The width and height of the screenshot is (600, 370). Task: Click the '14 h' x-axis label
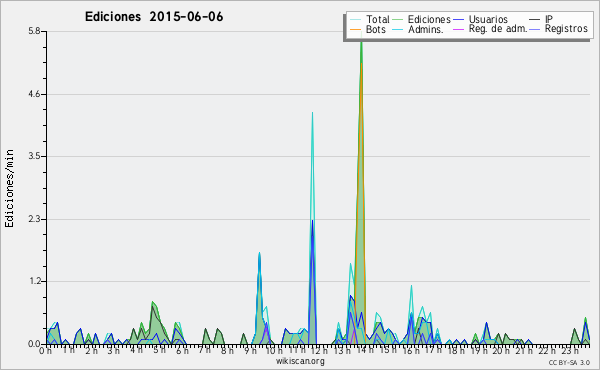click(x=365, y=350)
